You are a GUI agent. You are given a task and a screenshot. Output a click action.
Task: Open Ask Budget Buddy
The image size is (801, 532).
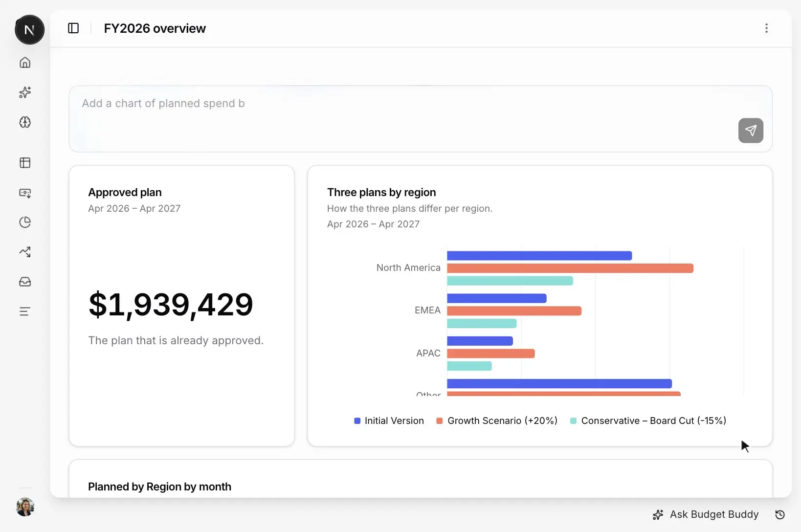coord(706,514)
